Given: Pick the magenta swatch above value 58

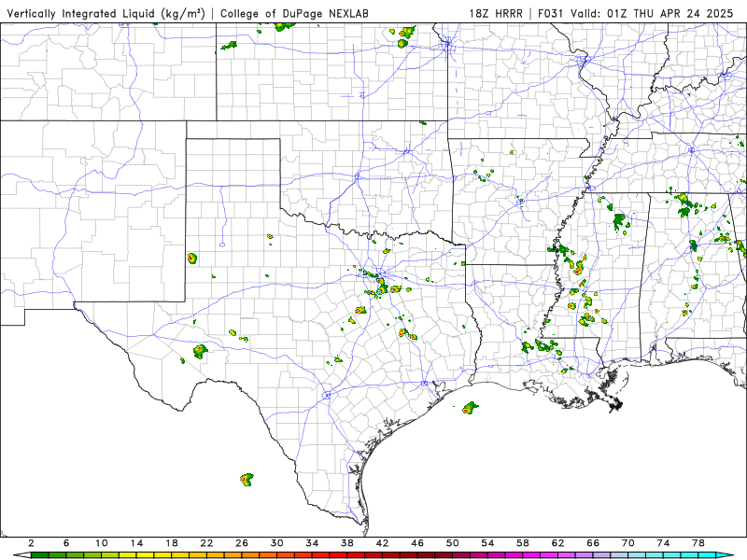Looking at the screenshot, I should [x=531, y=555].
